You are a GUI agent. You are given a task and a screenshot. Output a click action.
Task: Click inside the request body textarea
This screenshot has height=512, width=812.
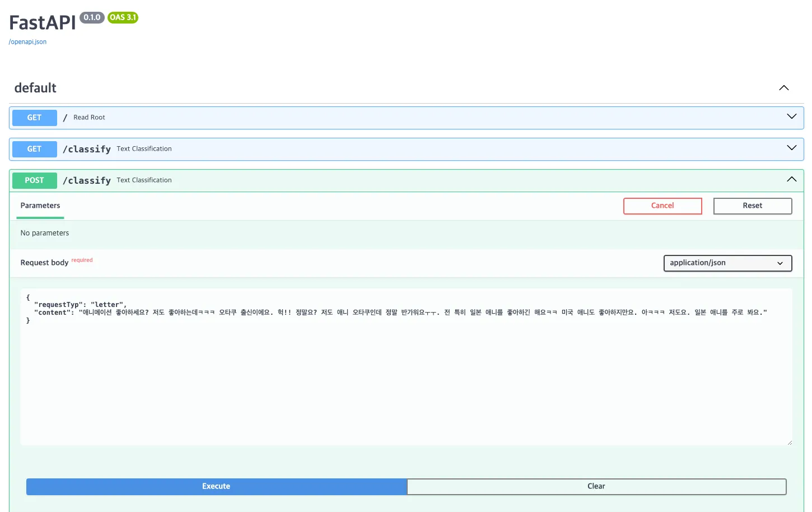(x=407, y=367)
